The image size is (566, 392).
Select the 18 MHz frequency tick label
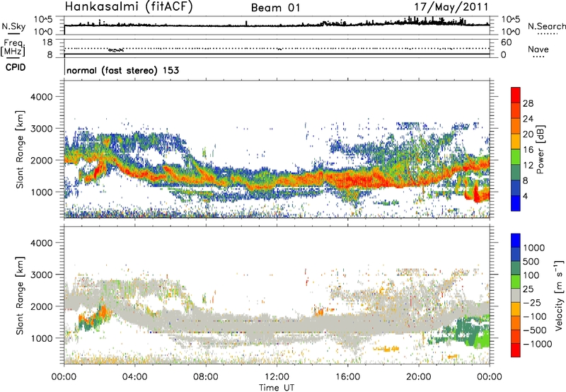pyautogui.click(x=47, y=42)
